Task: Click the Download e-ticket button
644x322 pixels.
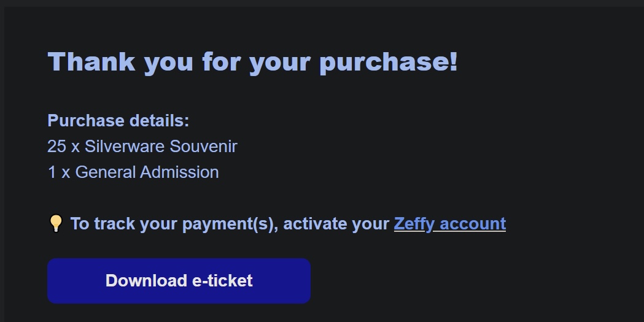Action: point(179,281)
